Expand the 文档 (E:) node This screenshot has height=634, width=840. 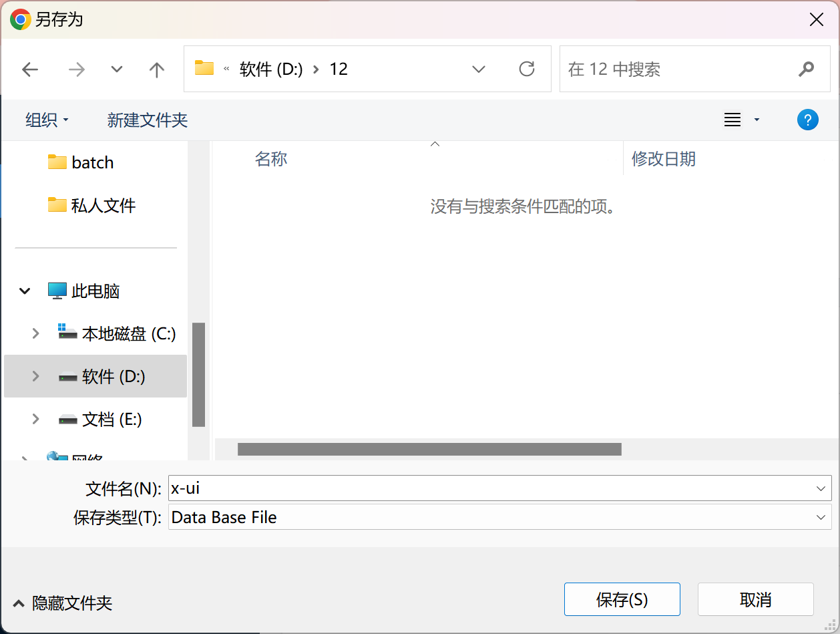(35, 419)
